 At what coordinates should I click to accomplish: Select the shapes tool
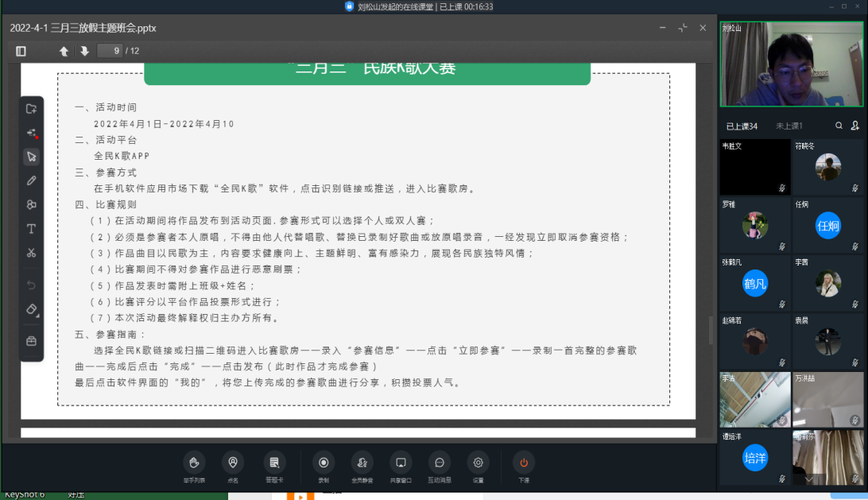pos(32,204)
